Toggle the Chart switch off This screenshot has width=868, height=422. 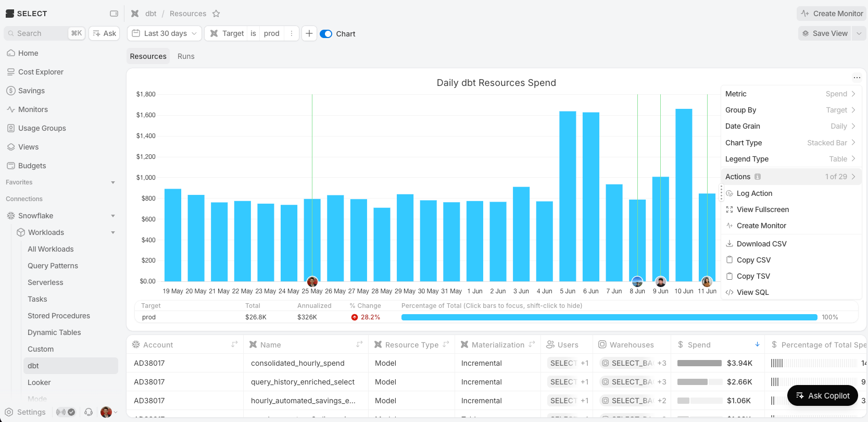(326, 34)
